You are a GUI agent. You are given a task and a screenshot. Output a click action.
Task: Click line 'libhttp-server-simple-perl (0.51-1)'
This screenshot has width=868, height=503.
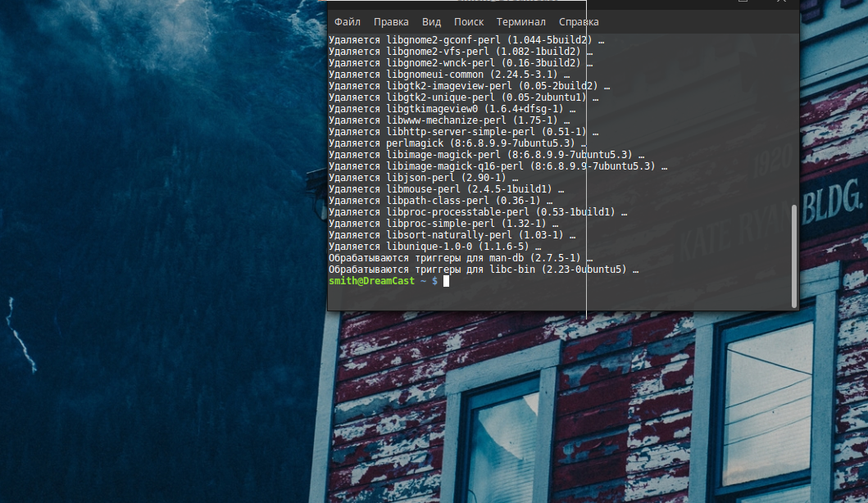[x=463, y=132]
